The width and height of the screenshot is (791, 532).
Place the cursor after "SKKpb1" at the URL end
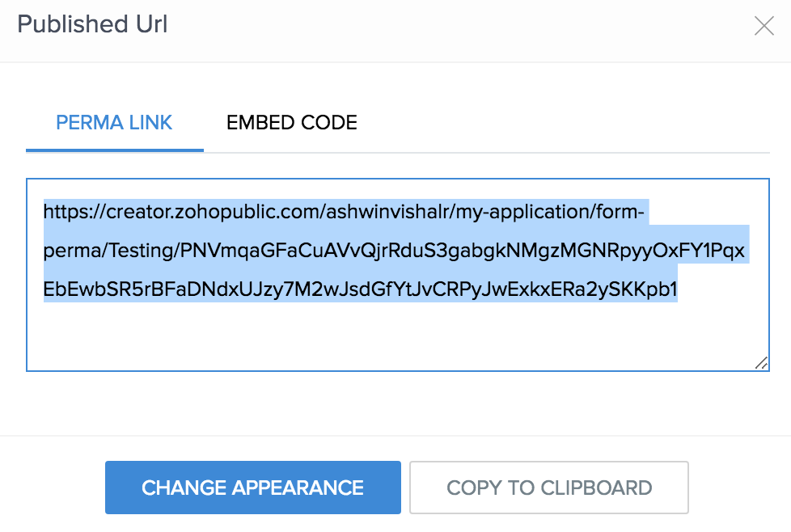coord(679,289)
